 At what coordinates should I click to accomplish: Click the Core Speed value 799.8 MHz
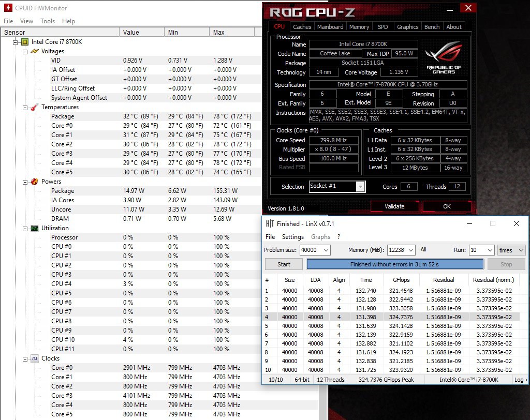pyautogui.click(x=334, y=140)
